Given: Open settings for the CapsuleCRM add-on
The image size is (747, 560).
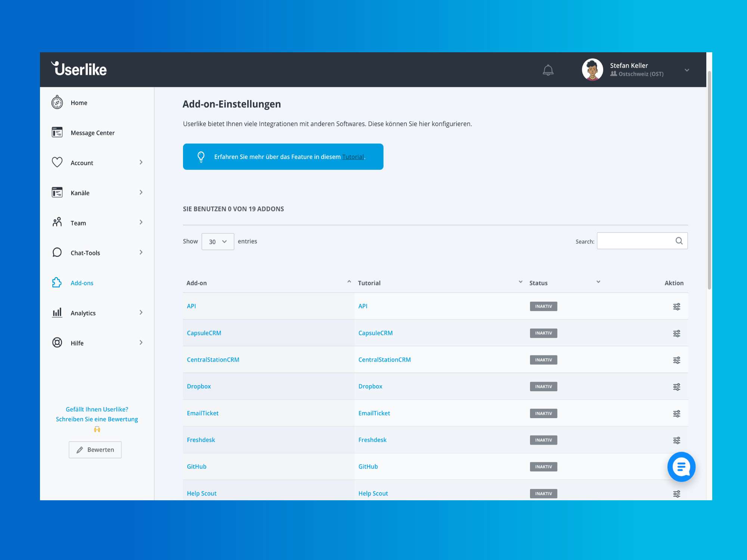Looking at the screenshot, I should (676, 333).
